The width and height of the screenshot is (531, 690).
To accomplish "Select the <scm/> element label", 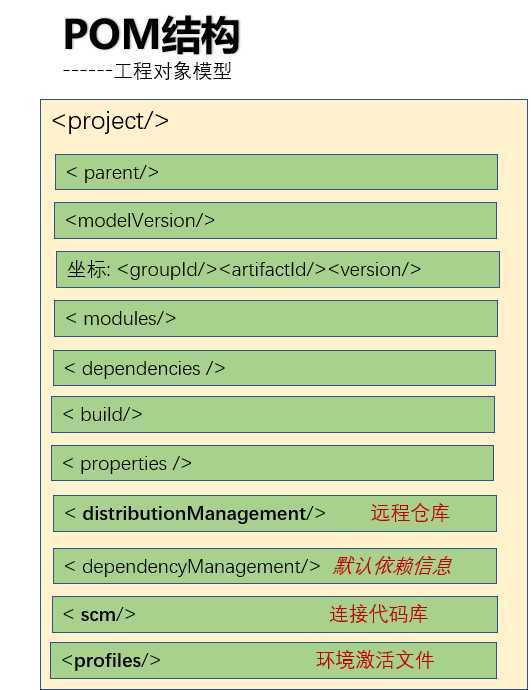I will tap(99, 615).
